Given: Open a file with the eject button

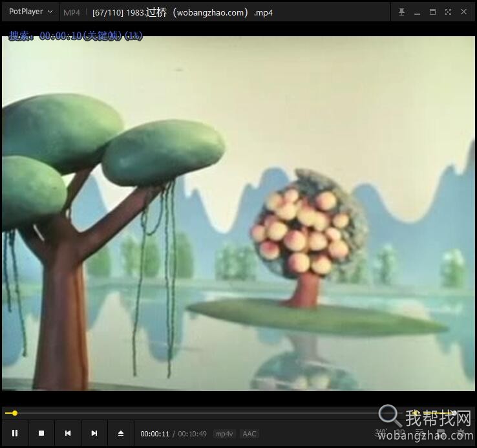Looking at the screenshot, I should (121, 433).
